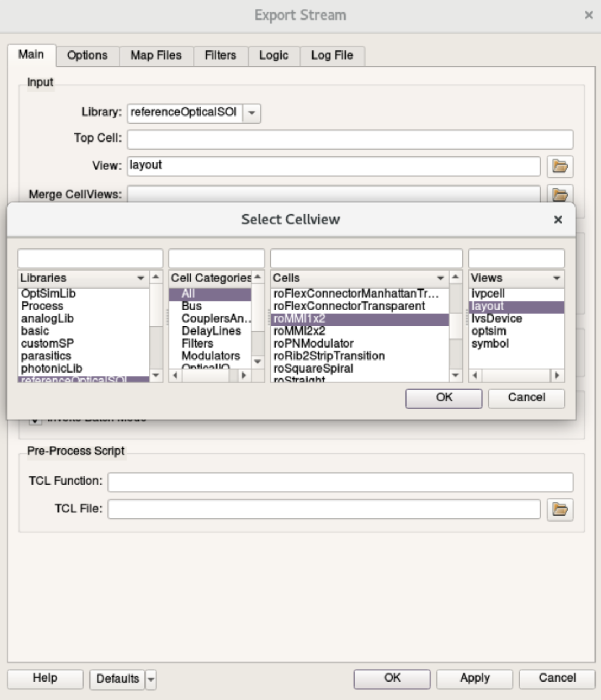This screenshot has width=601, height=700.
Task: Click the Apply button
Action: click(475, 678)
